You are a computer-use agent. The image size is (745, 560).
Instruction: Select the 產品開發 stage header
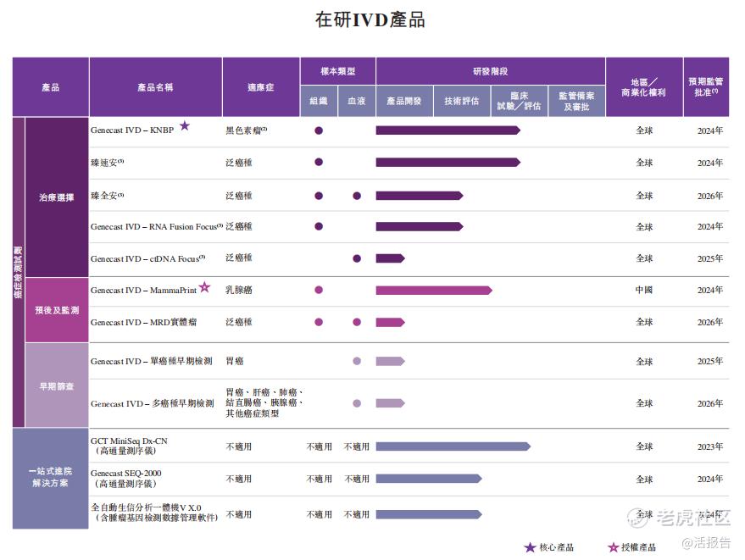[x=404, y=101]
